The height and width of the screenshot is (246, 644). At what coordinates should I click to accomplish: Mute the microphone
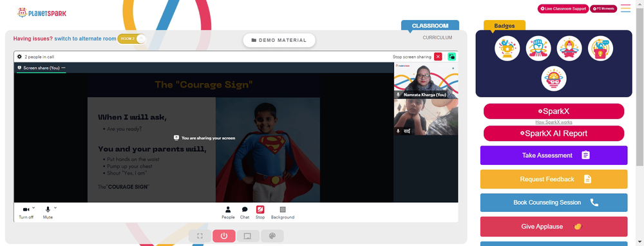(48, 213)
